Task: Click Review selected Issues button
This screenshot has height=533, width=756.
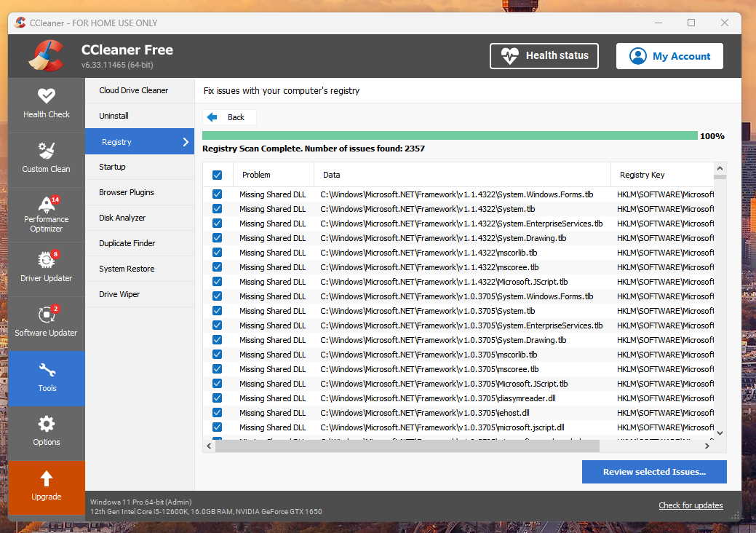Action: (654, 472)
